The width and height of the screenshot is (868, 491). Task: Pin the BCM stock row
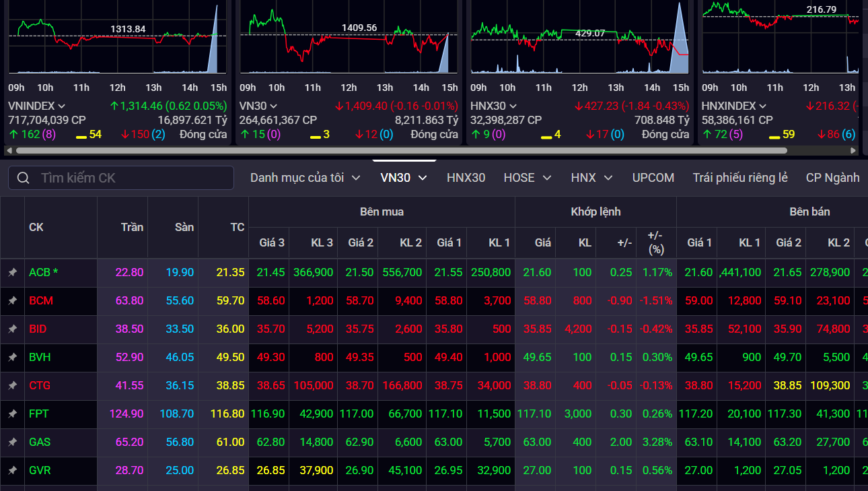click(12, 301)
